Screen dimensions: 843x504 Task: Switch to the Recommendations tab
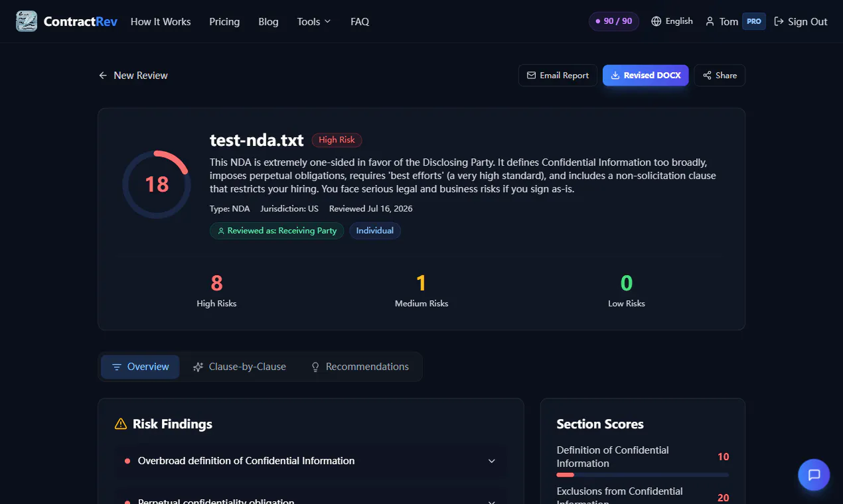[x=360, y=367]
